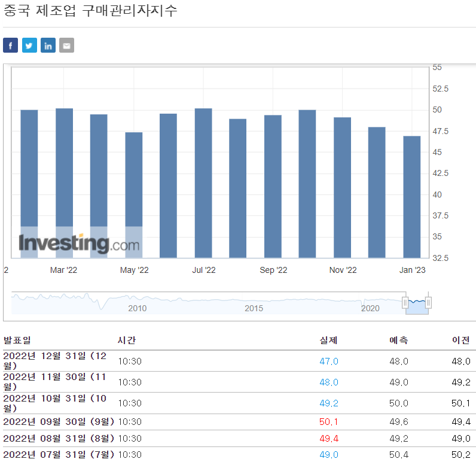Click the Mar '22 bar in chart

pyautogui.click(x=65, y=183)
